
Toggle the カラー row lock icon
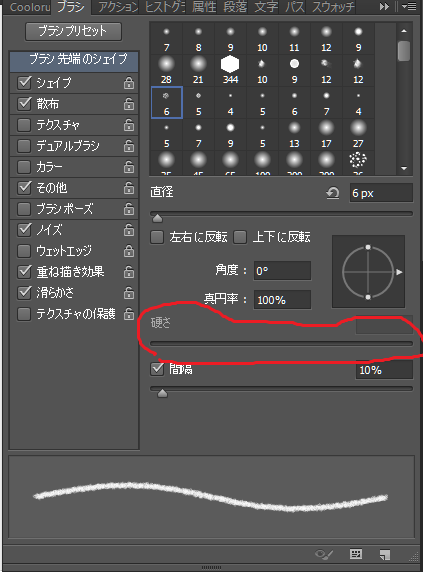pyautogui.click(x=129, y=167)
